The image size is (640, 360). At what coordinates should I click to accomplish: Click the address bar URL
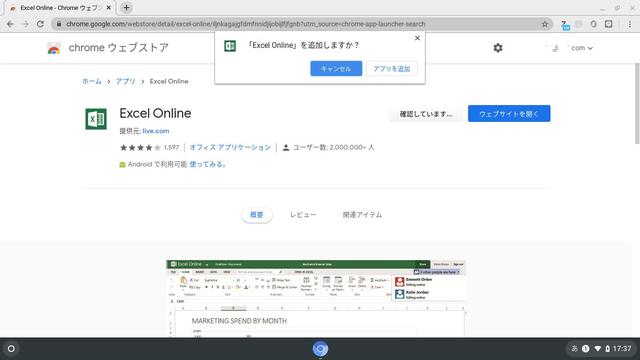point(246,24)
